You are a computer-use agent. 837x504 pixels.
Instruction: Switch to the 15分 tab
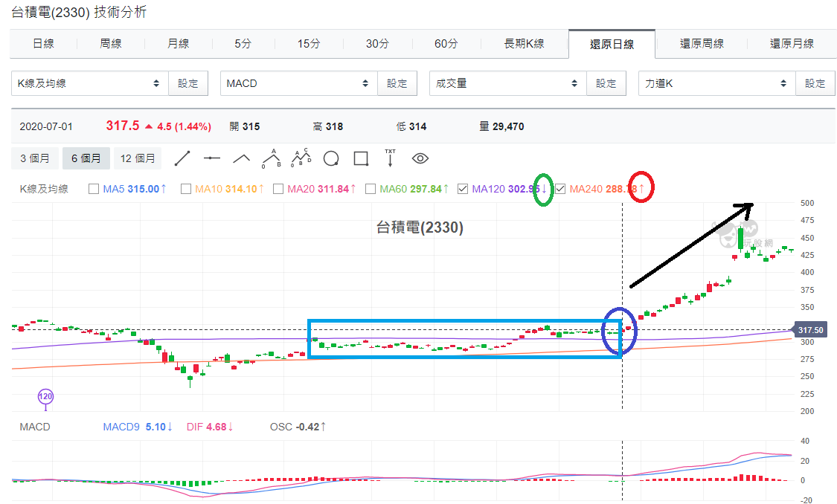[x=309, y=44]
